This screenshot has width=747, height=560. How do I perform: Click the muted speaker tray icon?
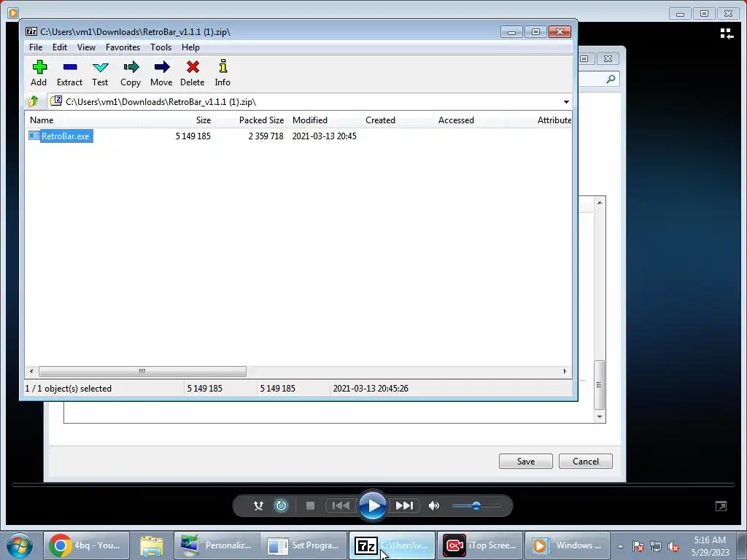tap(673, 546)
